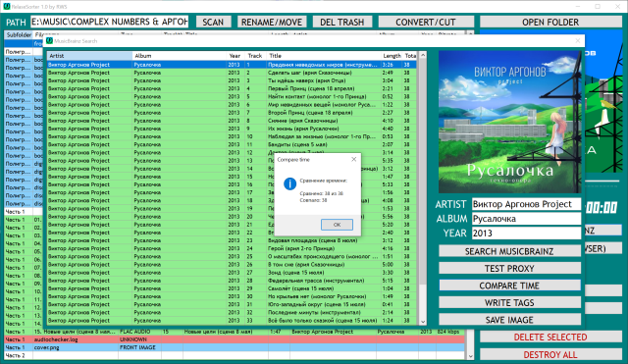628x364 pixels.
Task: Select the highlighted track 1 row, length 3:26
Action: coord(232,65)
